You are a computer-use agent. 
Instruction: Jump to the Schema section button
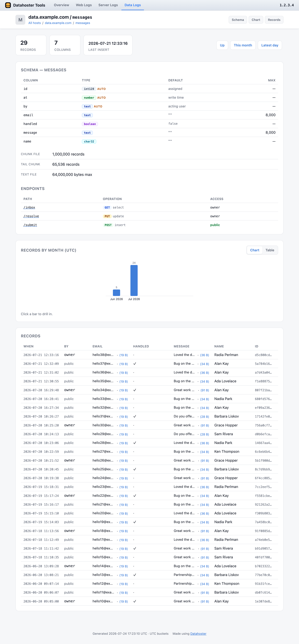pos(238,20)
